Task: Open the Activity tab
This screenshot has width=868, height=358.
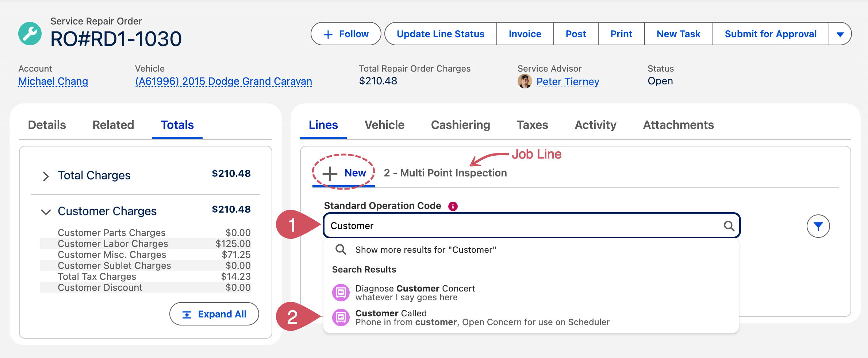Action: click(595, 125)
